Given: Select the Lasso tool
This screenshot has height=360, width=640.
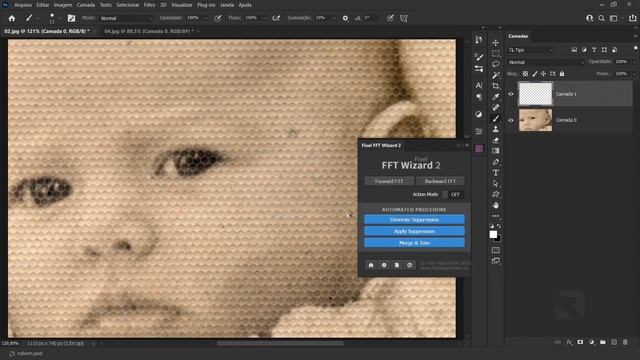Looking at the screenshot, I should coord(496,64).
